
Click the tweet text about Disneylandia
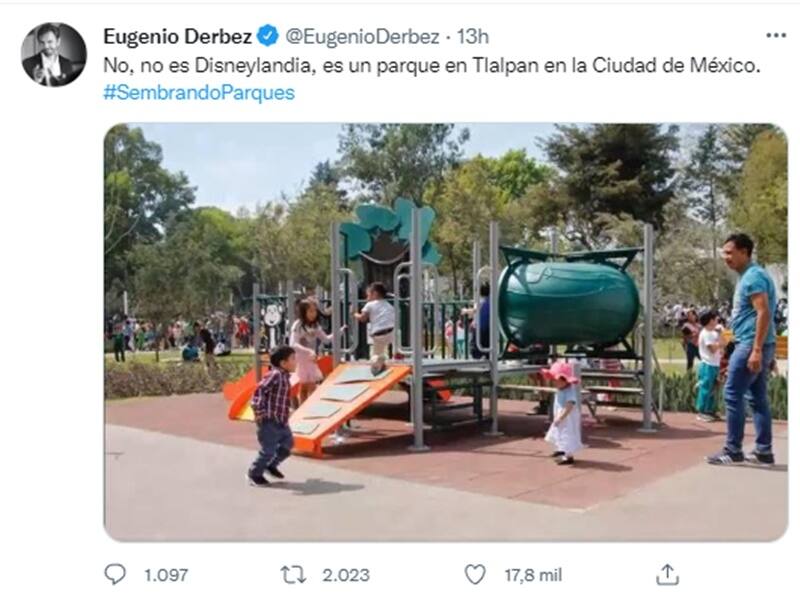(432, 65)
